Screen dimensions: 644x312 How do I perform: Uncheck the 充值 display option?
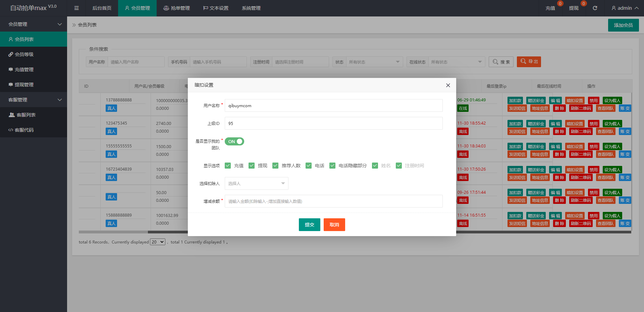click(228, 166)
